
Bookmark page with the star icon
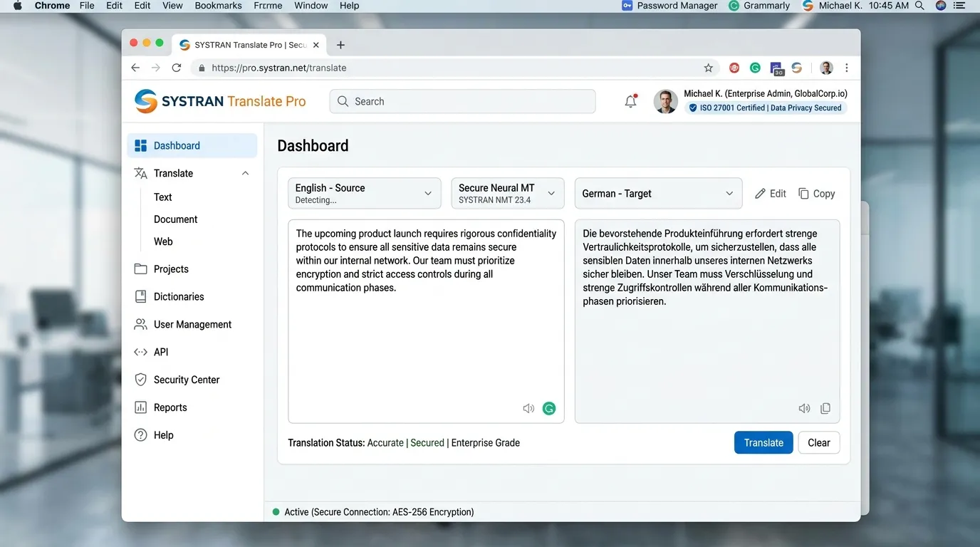click(x=708, y=68)
